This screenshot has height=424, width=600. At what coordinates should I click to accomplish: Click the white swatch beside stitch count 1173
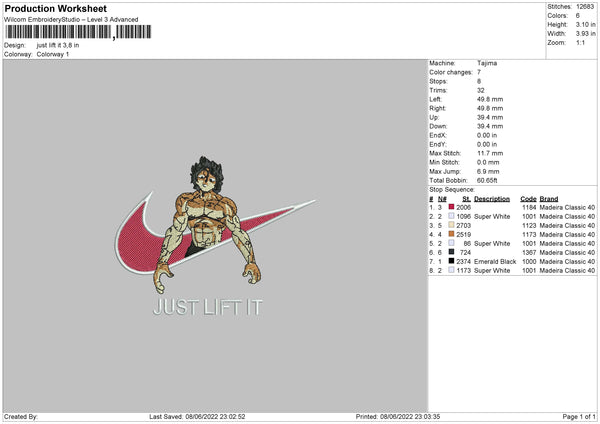pos(452,270)
